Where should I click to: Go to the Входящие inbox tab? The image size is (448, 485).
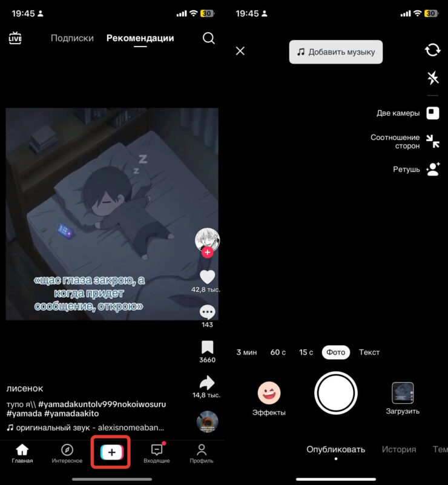click(157, 452)
